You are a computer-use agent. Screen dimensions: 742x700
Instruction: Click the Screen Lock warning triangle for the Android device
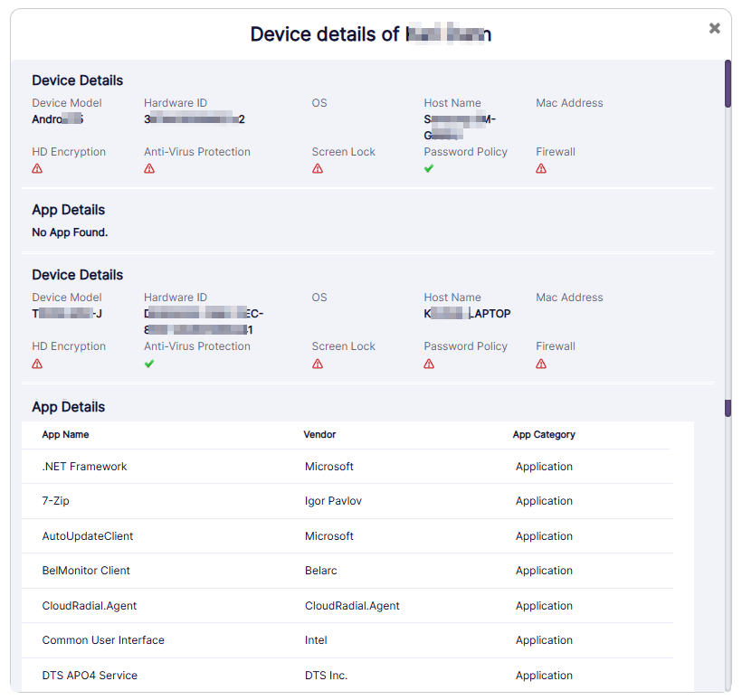pos(318,168)
